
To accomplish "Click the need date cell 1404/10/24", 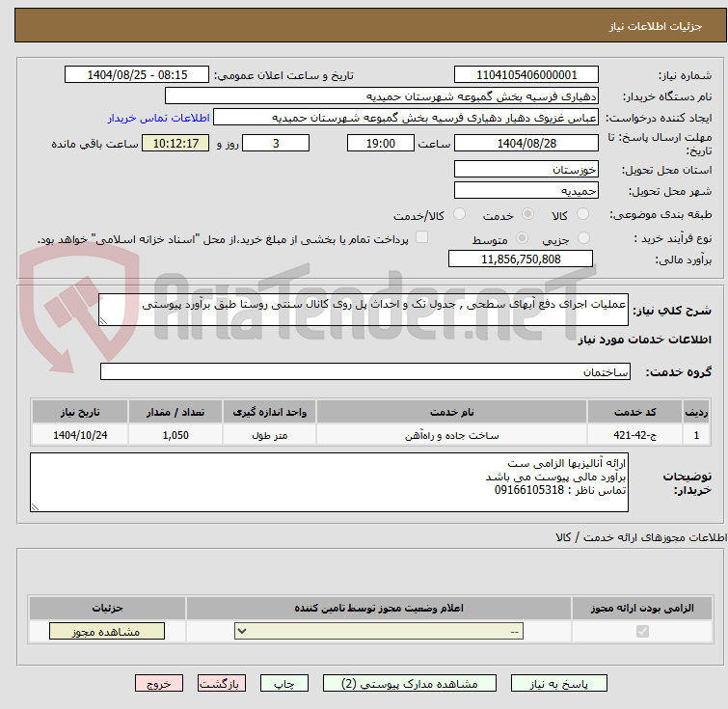I will [80, 435].
